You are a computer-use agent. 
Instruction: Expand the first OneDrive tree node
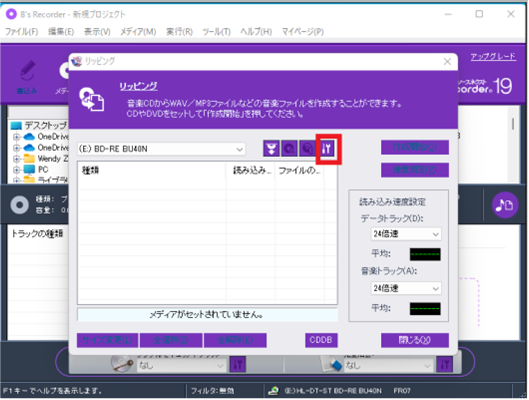16,137
